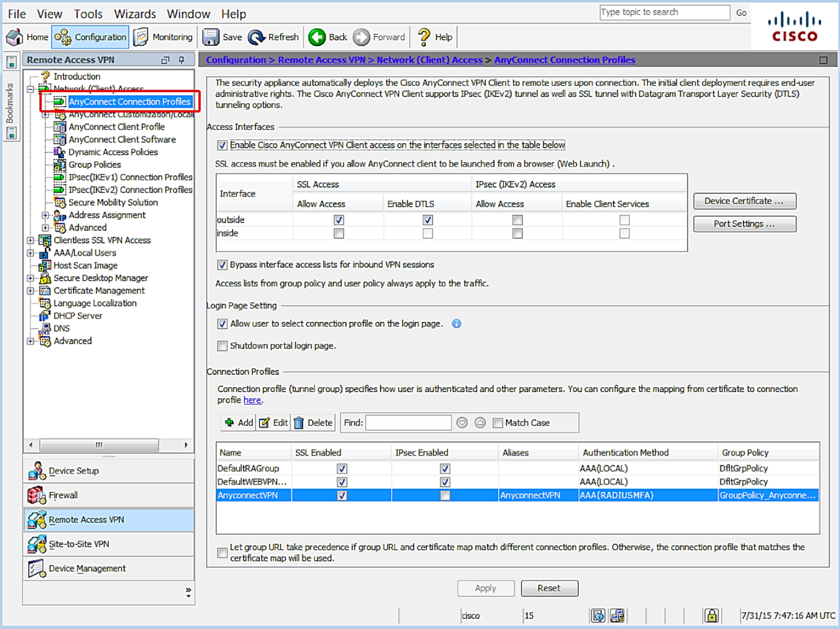Screen dimensions: 840x629
Task: Click the 'here' certificate mapping link
Action: pyautogui.click(x=252, y=400)
